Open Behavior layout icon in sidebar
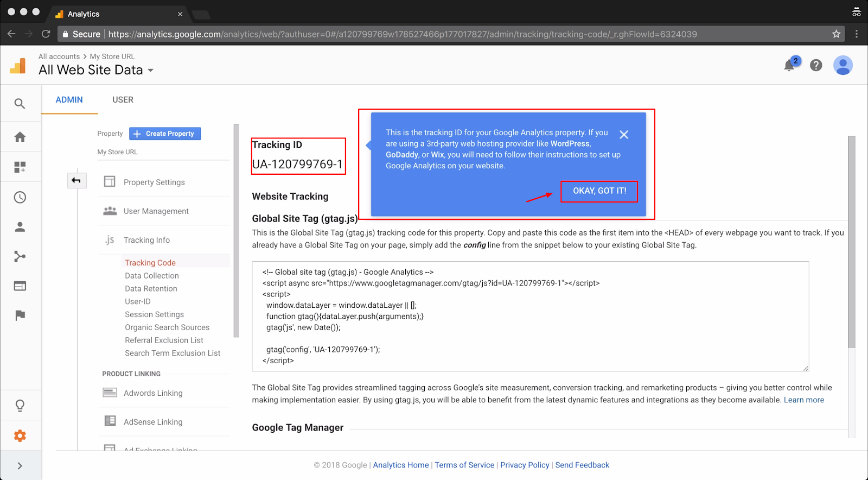 [x=20, y=286]
